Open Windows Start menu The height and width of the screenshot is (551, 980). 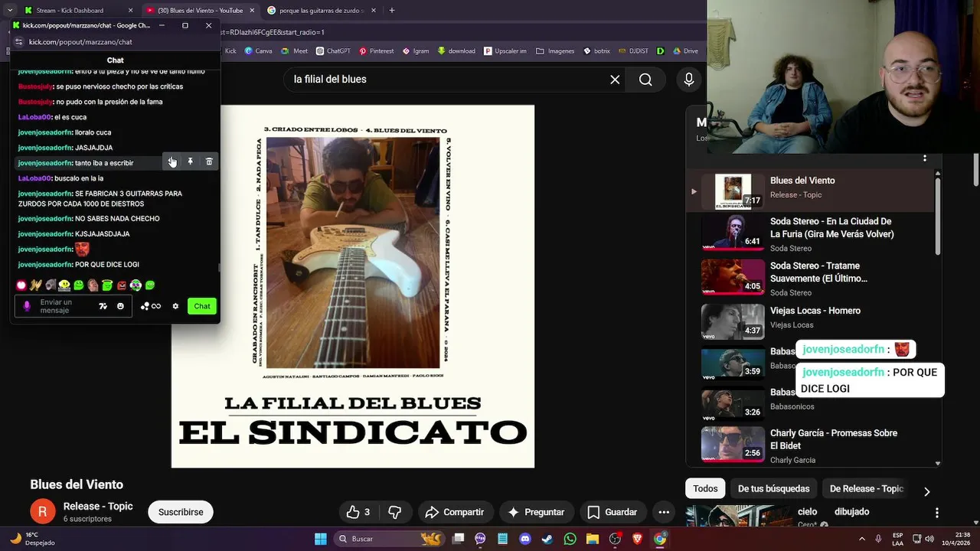[x=321, y=539]
